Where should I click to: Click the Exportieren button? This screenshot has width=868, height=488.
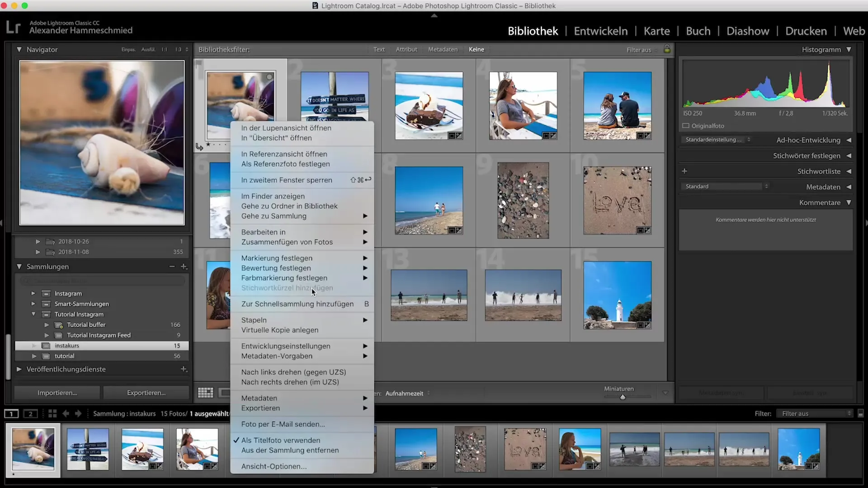(146, 393)
